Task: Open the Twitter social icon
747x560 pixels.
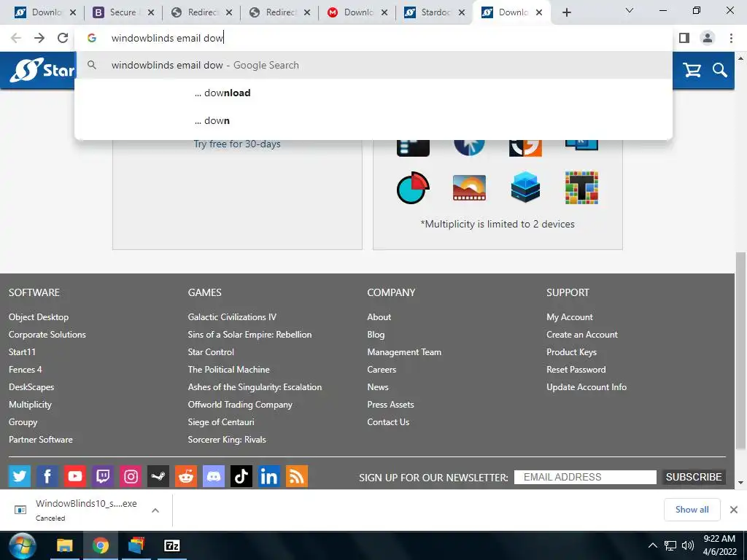Action: pyautogui.click(x=20, y=476)
